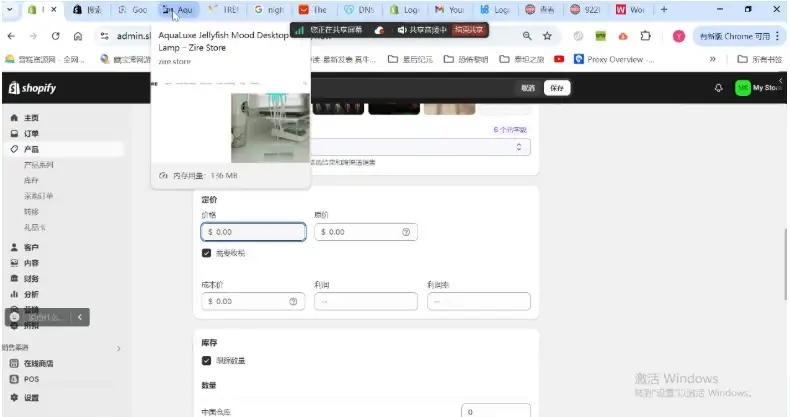Open 设置 settings gear in sidebar
Viewport: 790px width, 417px height.
coord(14,397)
